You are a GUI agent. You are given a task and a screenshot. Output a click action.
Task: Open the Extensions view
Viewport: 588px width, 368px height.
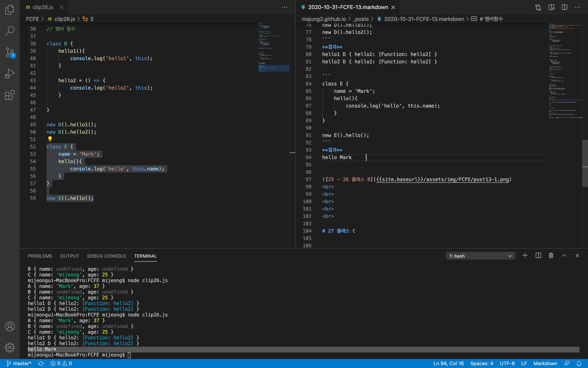pos(10,95)
